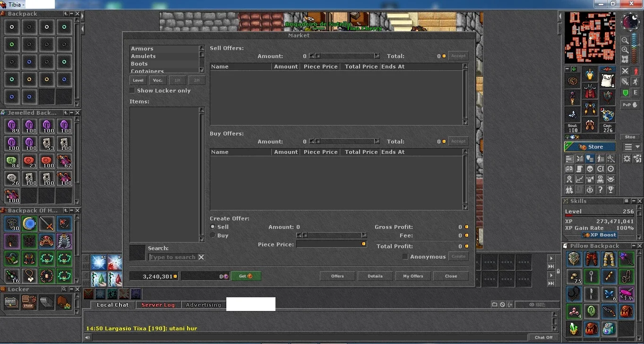Viewport: 644px width, 344px height.
Task: Click the clear search X icon
Action: point(201,257)
